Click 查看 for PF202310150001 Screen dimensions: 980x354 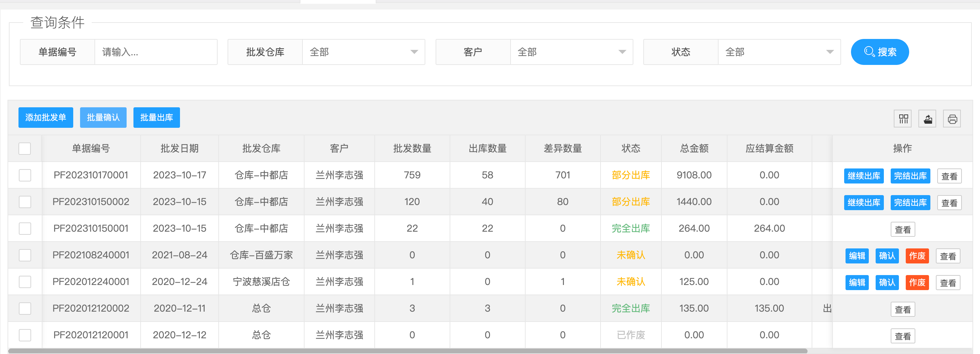coord(903,229)
